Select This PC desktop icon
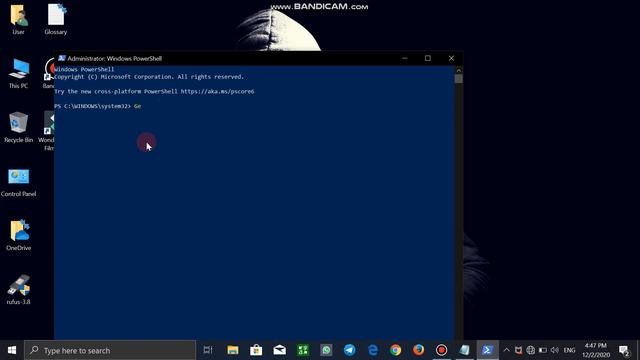640x360 pixels. coord(18,73)
